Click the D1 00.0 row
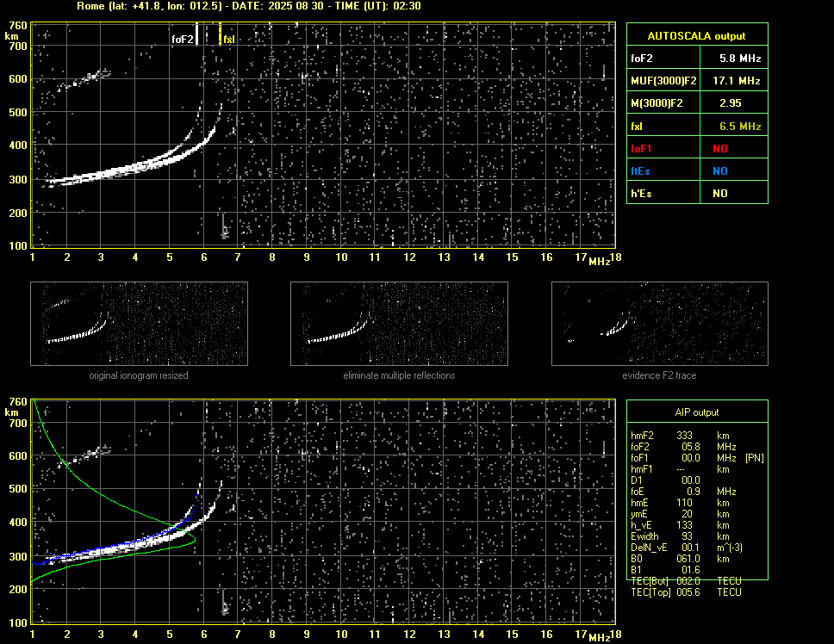 665,480
